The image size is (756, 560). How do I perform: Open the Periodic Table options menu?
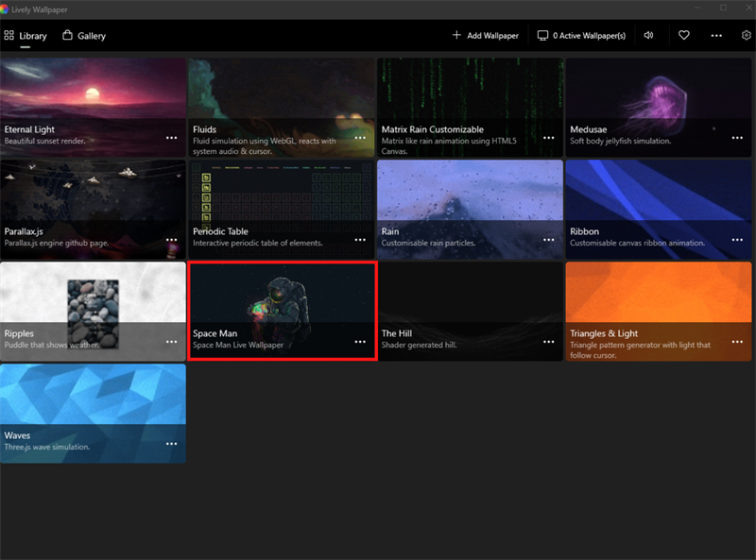point(360,240)
